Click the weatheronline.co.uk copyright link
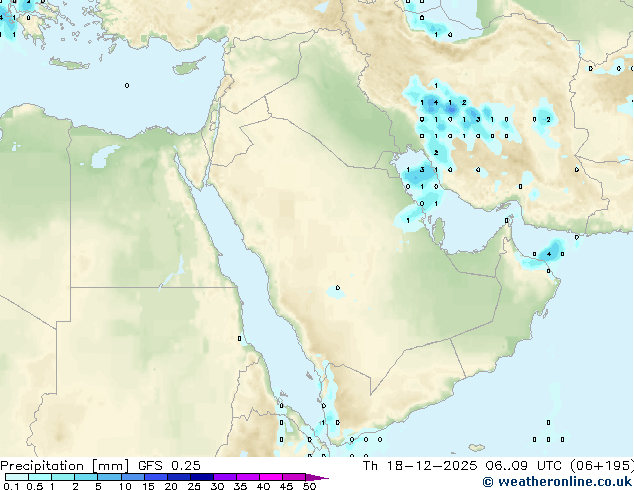634x490 pixels. point(557,482)
